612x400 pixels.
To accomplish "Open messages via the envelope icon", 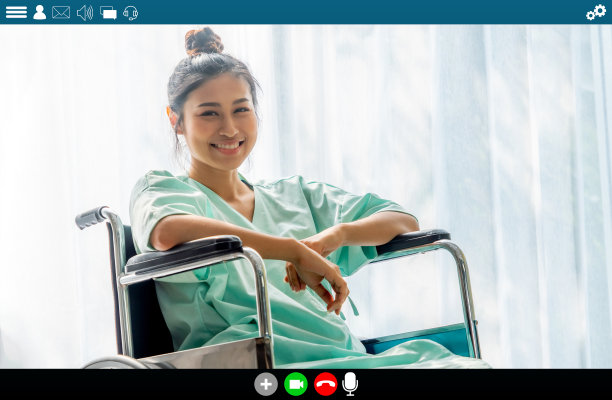I will coord(61,12).
